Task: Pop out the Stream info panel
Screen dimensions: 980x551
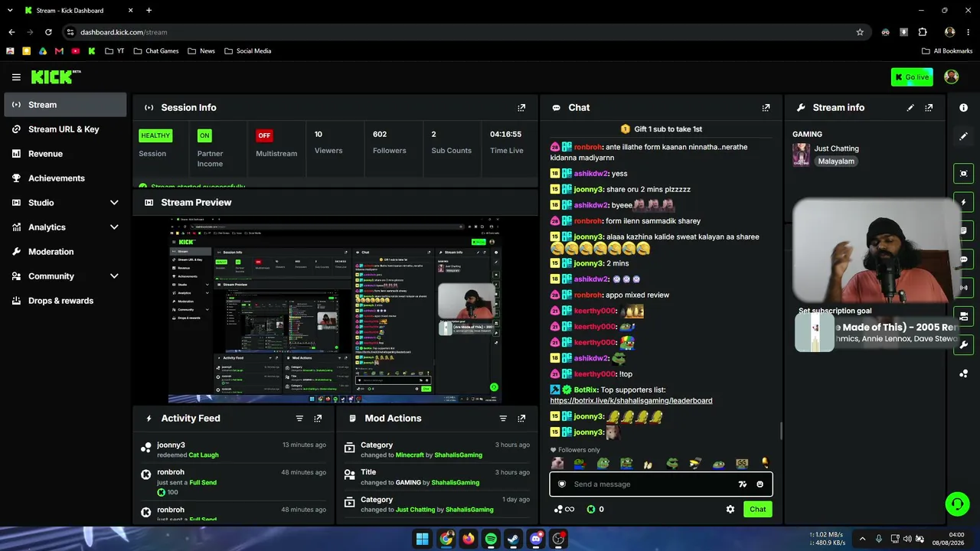Action: pyautogui.click(x=929, y=108)
